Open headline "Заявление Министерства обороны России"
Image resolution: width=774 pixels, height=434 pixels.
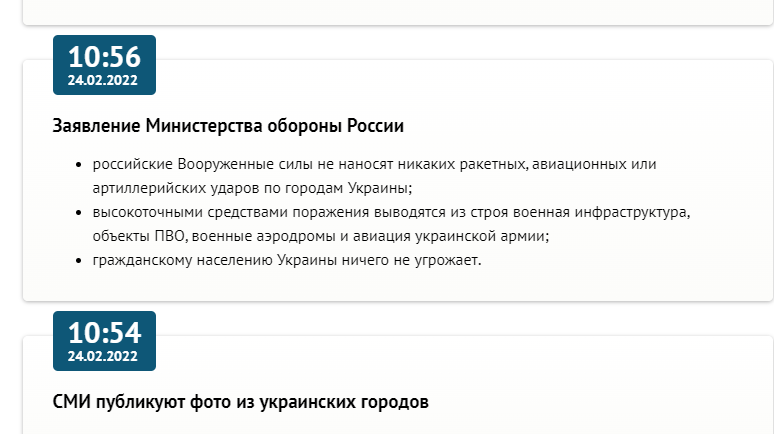coord(228,126)
